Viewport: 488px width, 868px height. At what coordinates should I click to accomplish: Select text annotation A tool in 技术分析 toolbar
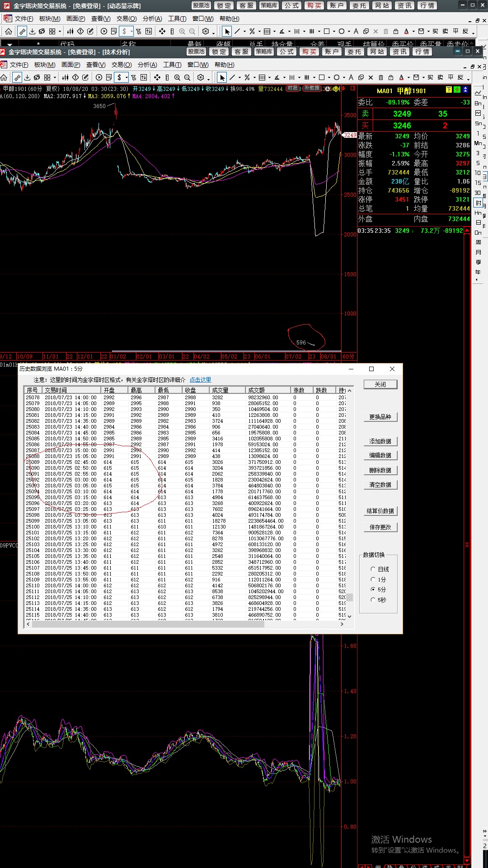pyautogui.click(x=351, y=77)
